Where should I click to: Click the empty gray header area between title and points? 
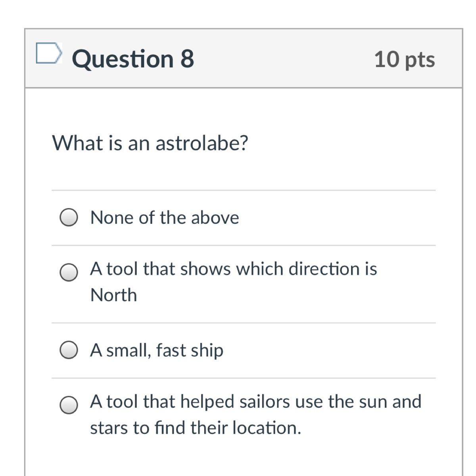[284, 59]
